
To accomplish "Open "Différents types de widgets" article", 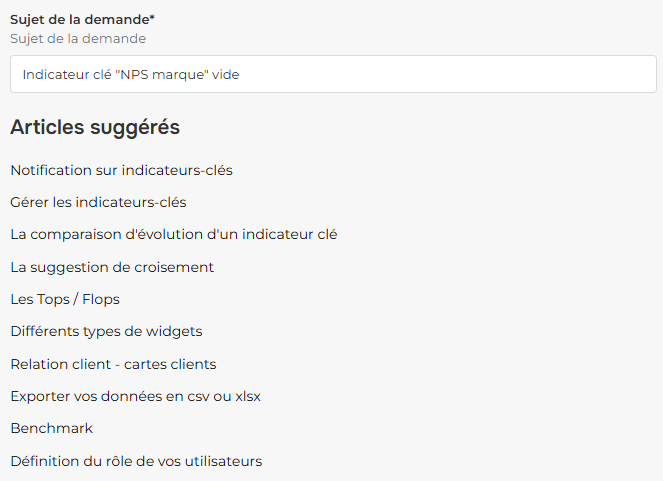I will [106, 331].
